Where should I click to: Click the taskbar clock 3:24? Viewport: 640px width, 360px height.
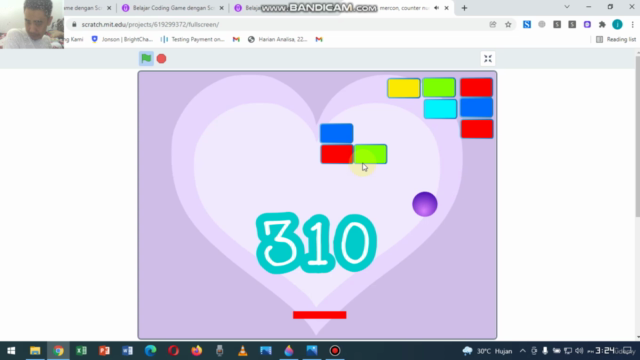click(605, 351)
